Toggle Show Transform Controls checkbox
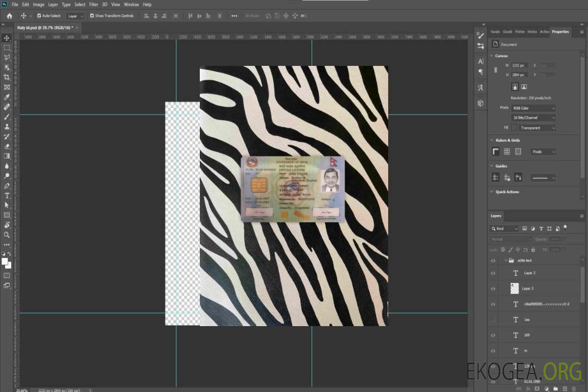The image size is (588, 392). tap(91, 16)
